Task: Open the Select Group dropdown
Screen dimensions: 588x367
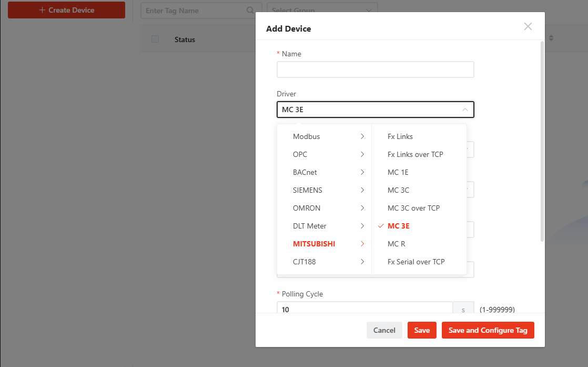Action: [x=322, y=11]
